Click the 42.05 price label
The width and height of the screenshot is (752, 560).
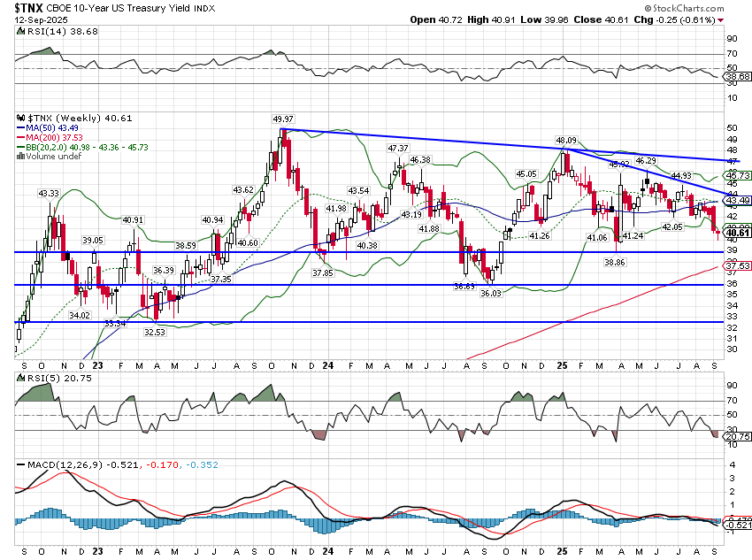click(x=671, y=226)
